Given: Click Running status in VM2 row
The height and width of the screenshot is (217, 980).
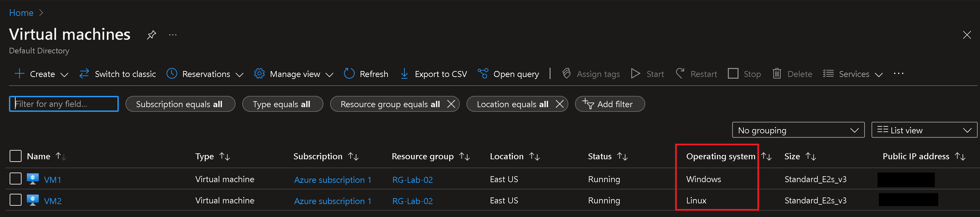Looking at the screenshot, I should (x=604, y=201).
